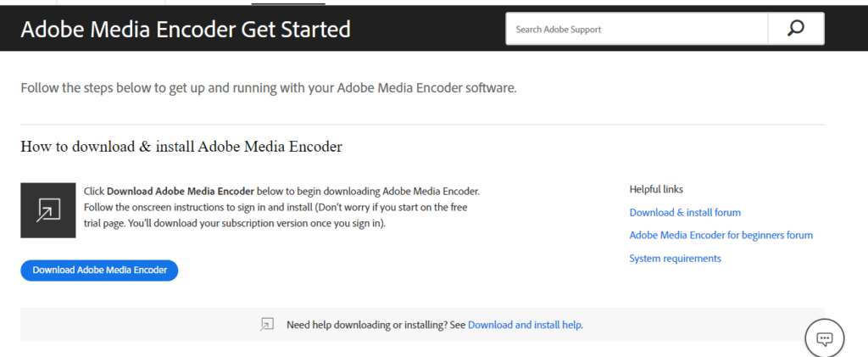
Task: Click the 'How to download & install' heading
Action: point(181,146)
